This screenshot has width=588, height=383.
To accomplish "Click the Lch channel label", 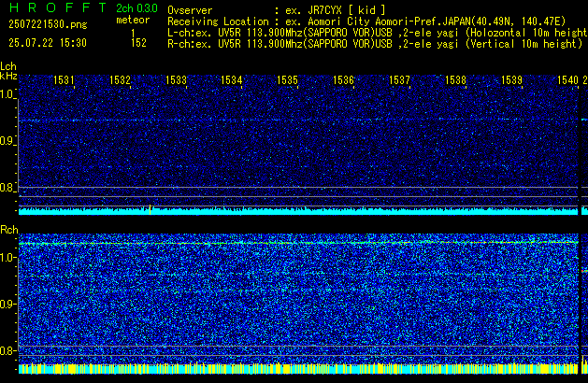I will (x=8, y=66).
